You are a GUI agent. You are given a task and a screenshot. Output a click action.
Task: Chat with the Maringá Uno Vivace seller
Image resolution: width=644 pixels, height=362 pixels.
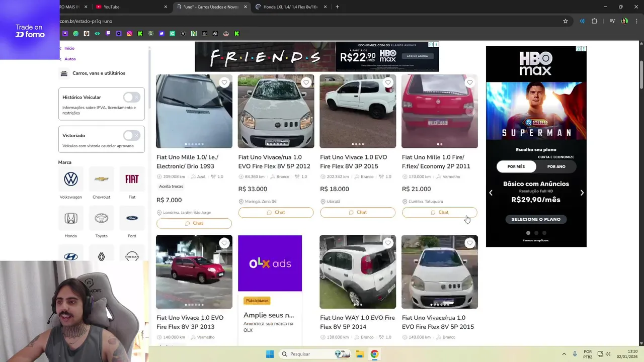tap(276, 212)
